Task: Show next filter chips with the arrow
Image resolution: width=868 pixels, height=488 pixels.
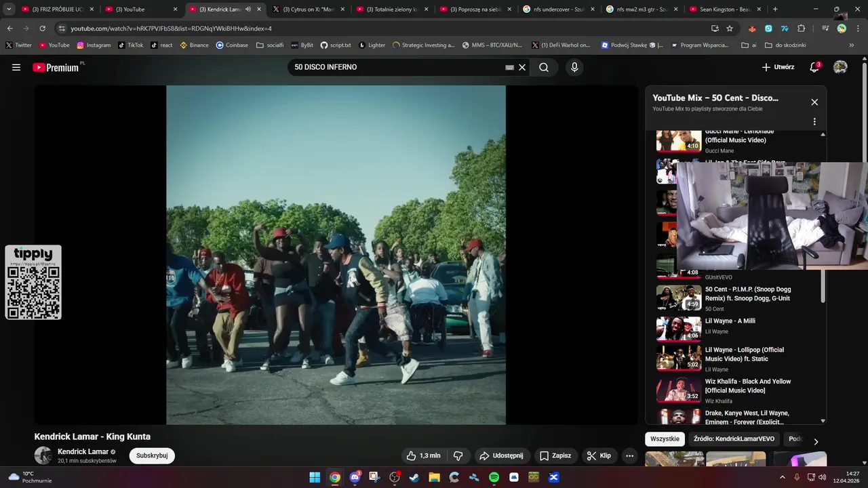Action: [816, 441]
